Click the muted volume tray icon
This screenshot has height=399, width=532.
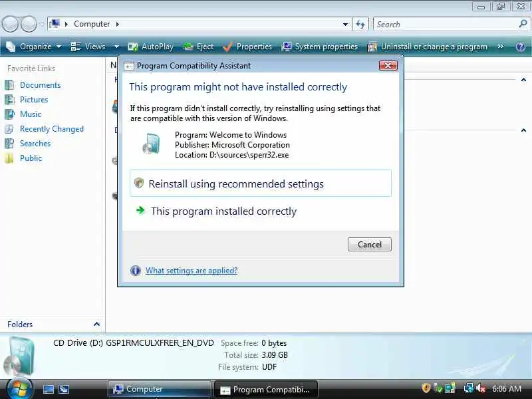point(481,388)
